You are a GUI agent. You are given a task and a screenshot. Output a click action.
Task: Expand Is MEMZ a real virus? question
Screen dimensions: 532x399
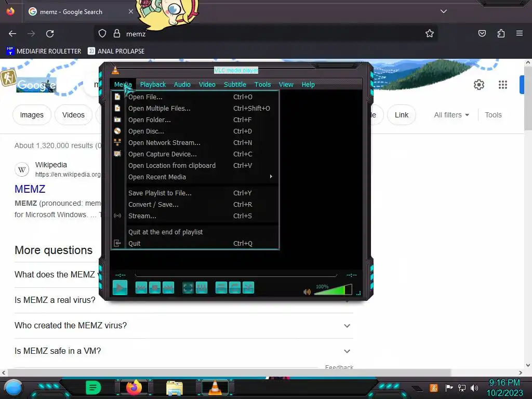pyautogui.click(x=55, y=300)
